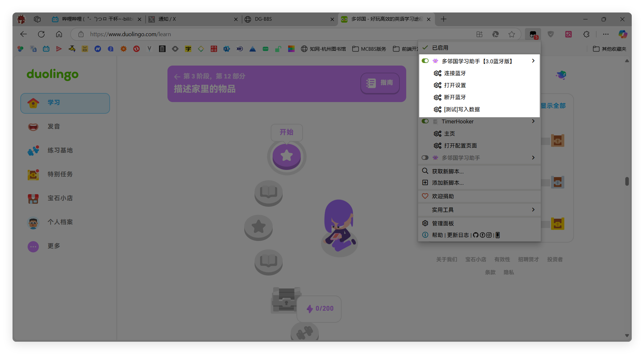Open 管理面板 dashboard entry
The width and height of the screenshot is (644, 354).
[x=479, y=223]
